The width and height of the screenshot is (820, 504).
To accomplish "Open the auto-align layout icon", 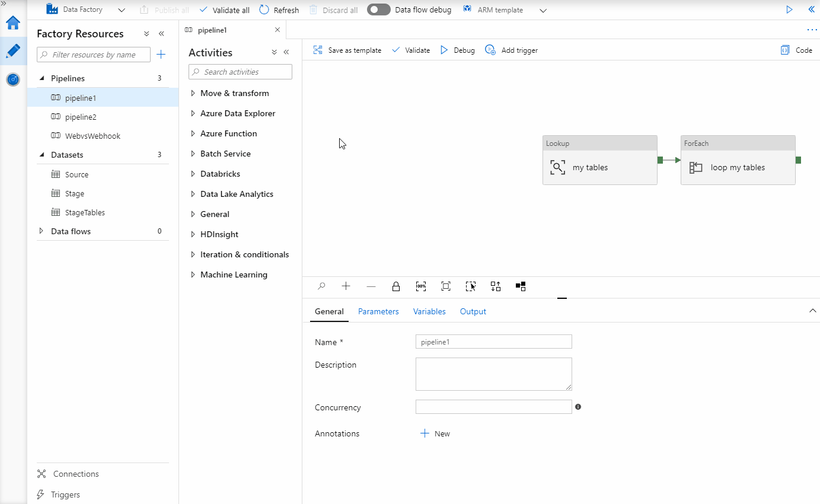I will [x=495, y=286].
